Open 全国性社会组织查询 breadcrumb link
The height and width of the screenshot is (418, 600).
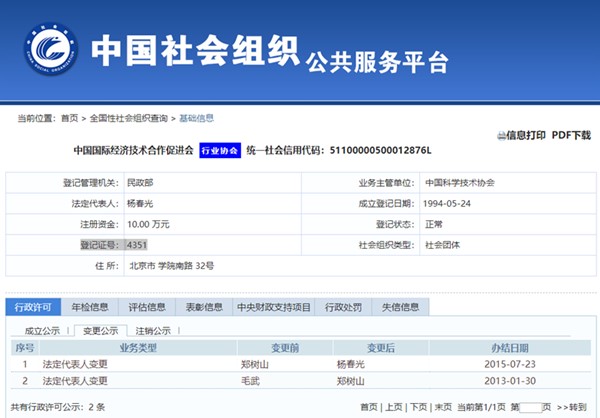click(129, 118)
